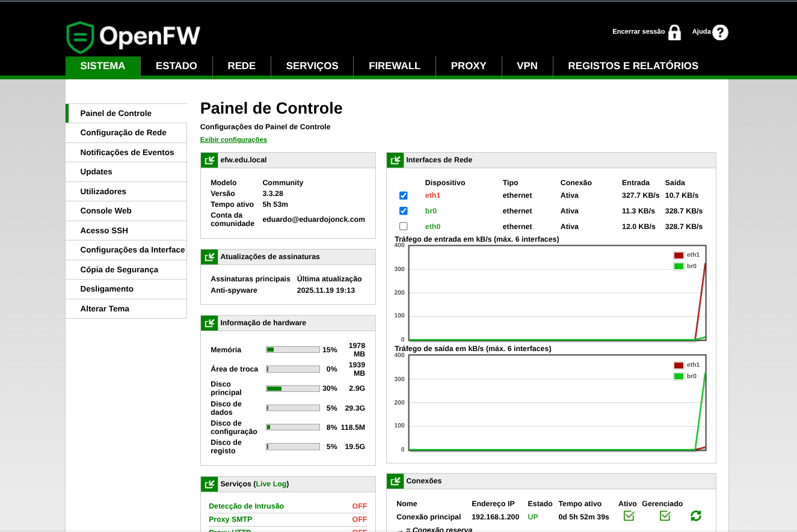The width and height of the screenshot is (797, 532).
Task: Open help via the Ajuda question mark icon
Action: pos(721,31)
